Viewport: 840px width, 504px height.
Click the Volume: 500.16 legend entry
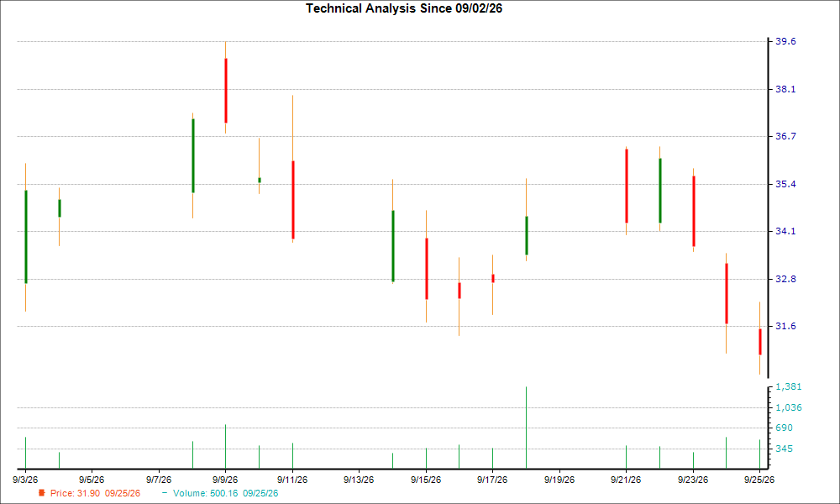click(x=225, y=493)
